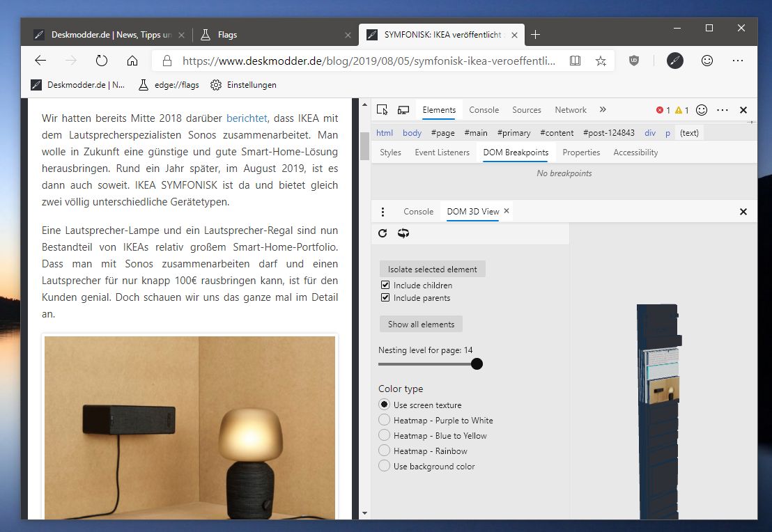Close the DevTools panel
The width and height of the screenshot is (772, 532).
pyautogui.click(x=743, y=110)
